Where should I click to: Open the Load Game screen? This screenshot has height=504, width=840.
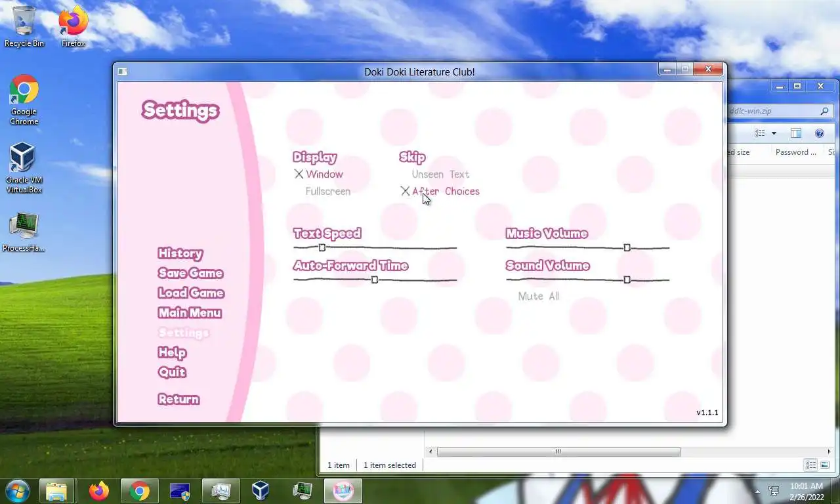(x=191, y=293)
